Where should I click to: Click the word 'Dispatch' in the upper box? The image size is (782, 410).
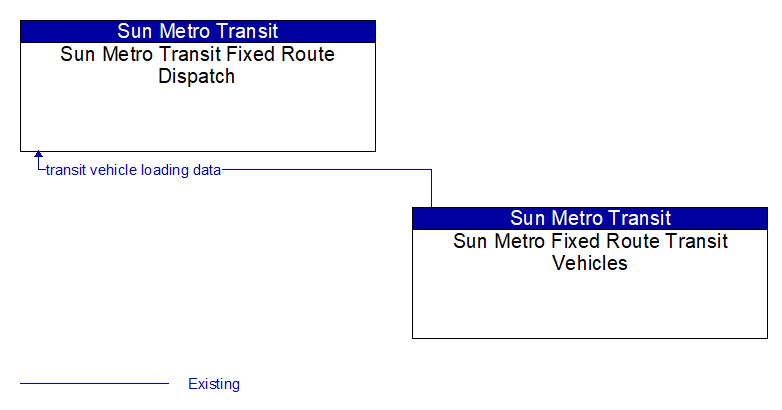(x=196, y=76)
